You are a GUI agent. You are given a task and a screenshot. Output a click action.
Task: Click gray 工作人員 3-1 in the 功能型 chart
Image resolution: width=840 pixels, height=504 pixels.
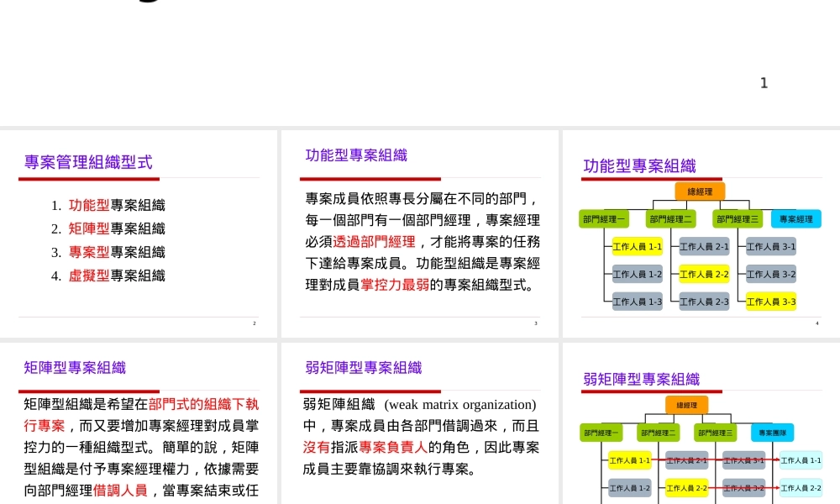[771, 246]
